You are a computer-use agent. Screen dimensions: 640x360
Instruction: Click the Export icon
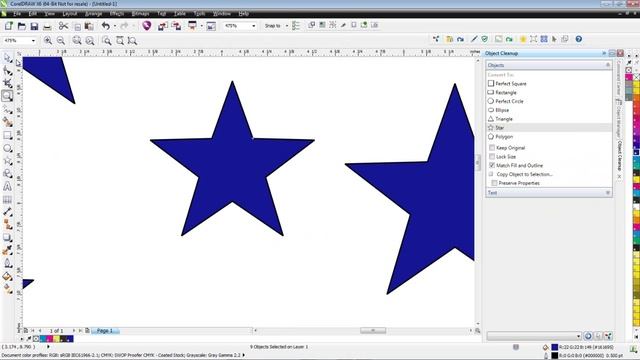176,26
